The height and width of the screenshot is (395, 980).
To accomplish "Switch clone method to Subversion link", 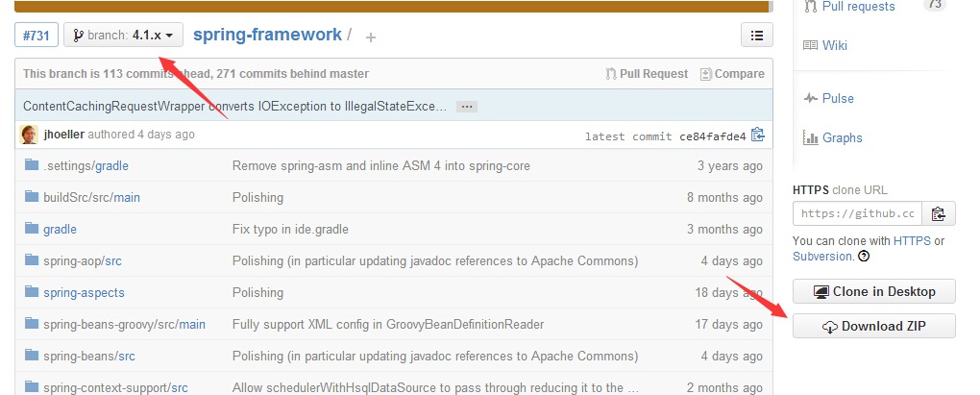I will coord(821,257).
